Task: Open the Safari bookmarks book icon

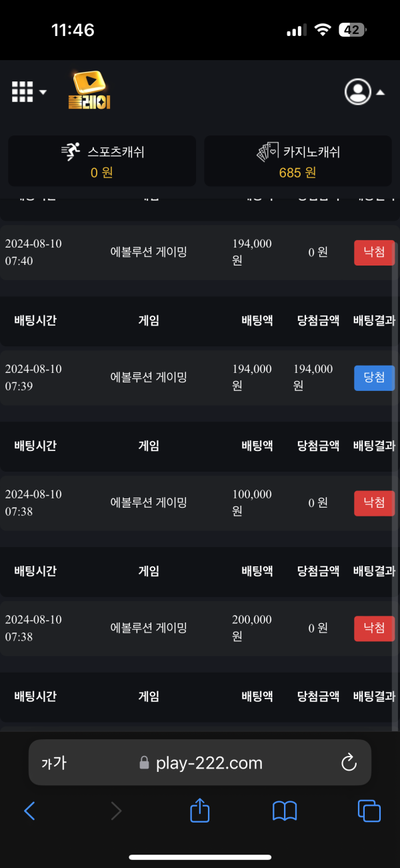Action: 285,811
